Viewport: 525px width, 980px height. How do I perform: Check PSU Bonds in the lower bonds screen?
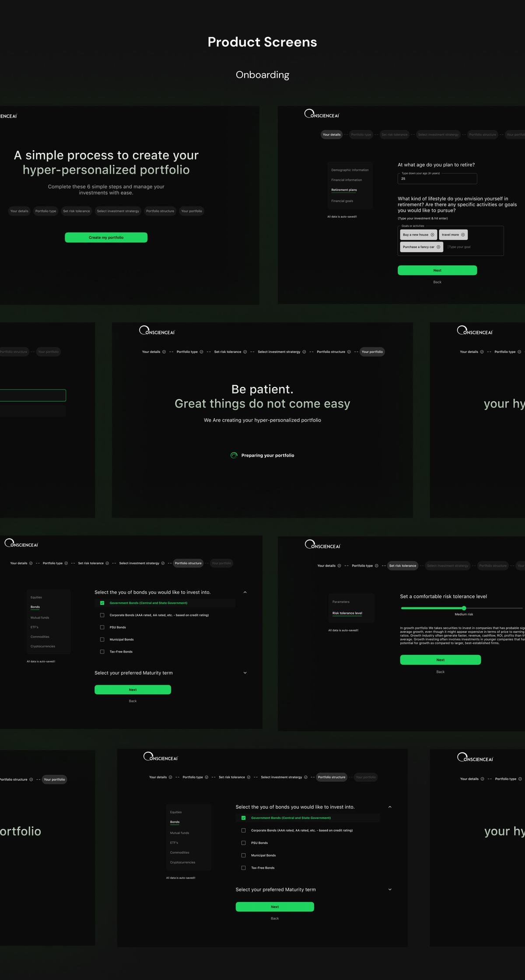(244, 843)
